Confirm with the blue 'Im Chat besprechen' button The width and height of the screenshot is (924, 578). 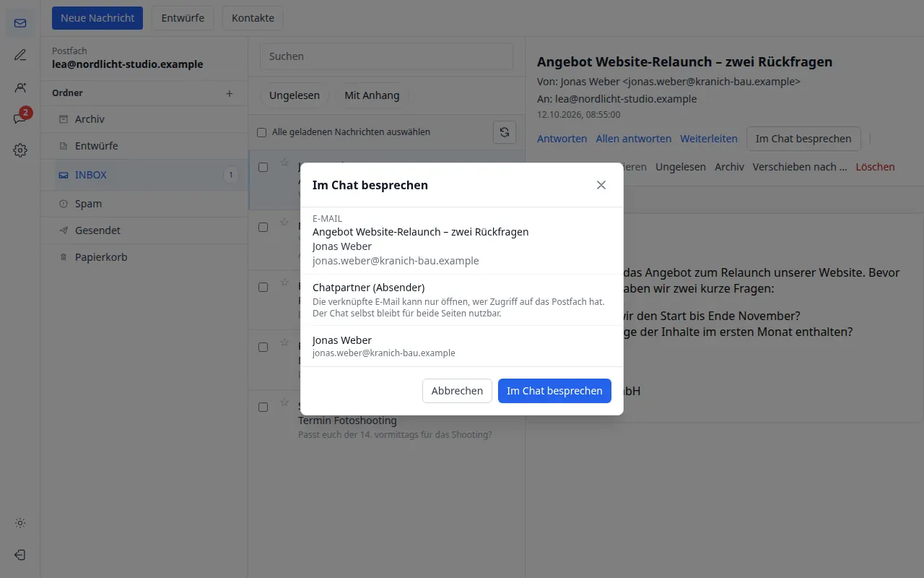(x=554, y=391)
